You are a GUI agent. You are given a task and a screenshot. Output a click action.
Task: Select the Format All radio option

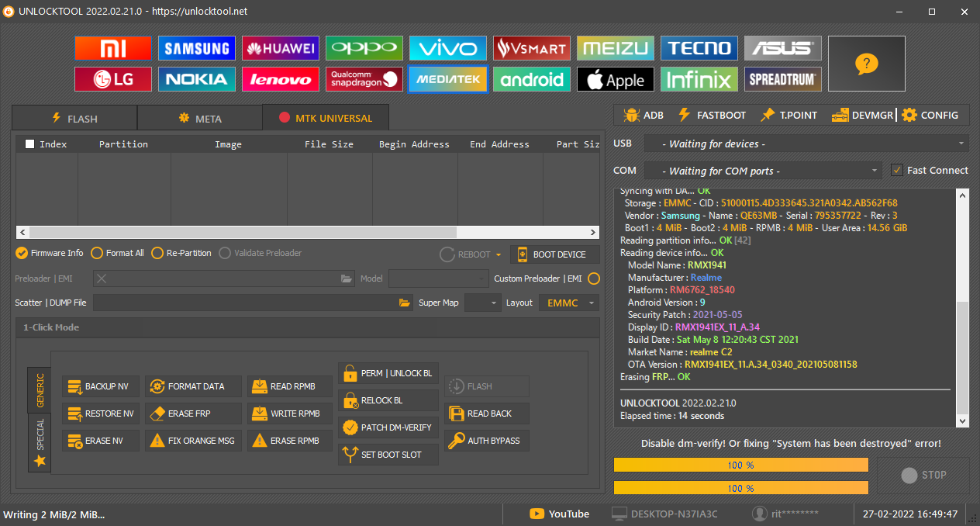tap(118, 253)
